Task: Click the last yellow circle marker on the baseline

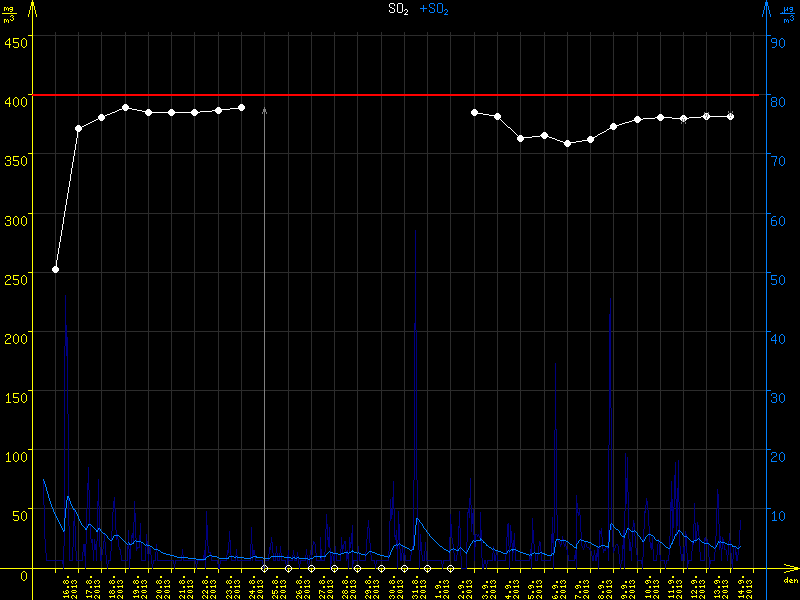Action: coord(450,568)
